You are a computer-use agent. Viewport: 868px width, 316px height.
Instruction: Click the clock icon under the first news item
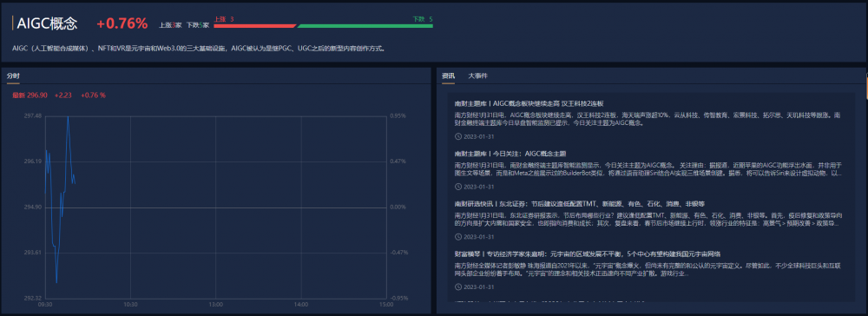tap(457, 136)
